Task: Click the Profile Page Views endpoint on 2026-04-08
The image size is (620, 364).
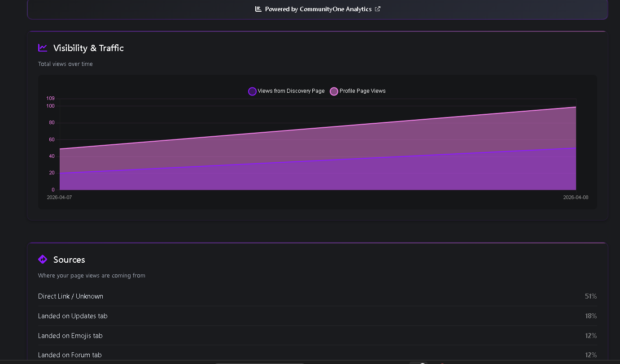Action: [576, 107]
